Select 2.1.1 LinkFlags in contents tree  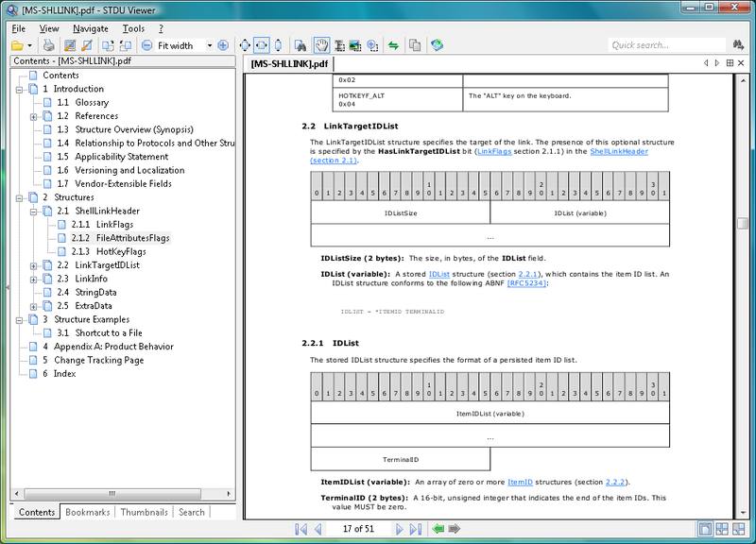pyautogui.click(x=102, y=225)
